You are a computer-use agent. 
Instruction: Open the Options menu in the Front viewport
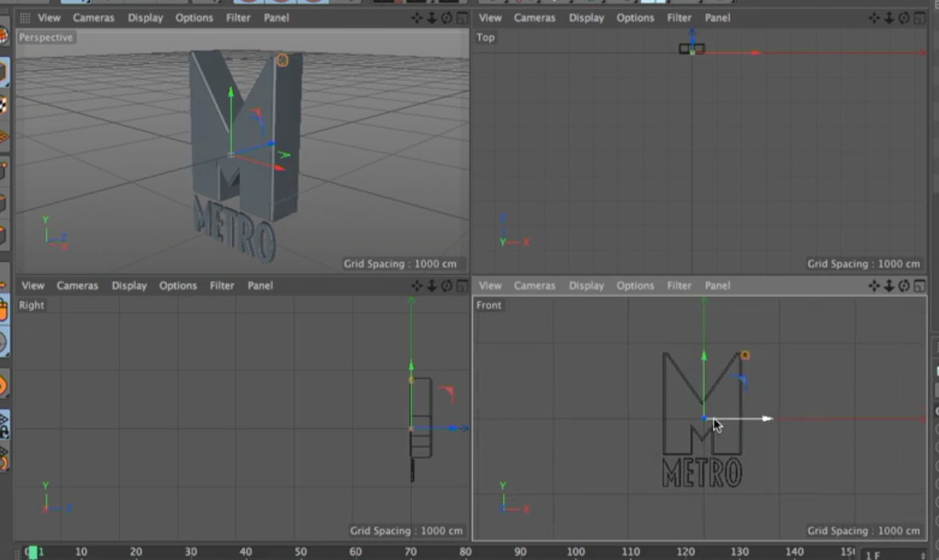tap(635, 286)
